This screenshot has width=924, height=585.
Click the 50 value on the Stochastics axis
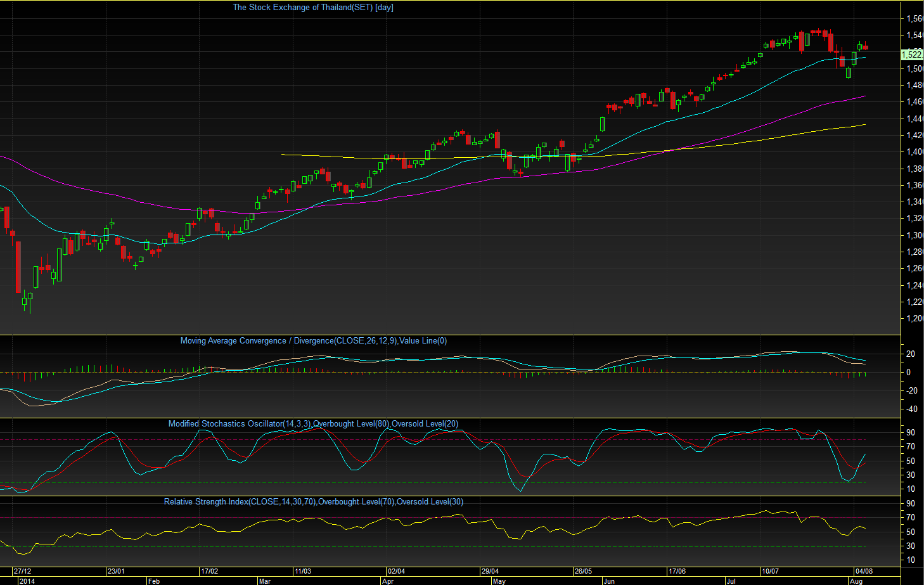[911, 461]
